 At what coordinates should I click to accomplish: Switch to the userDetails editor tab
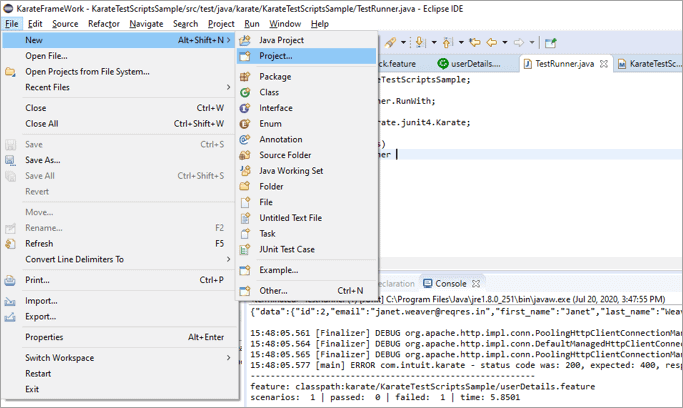click(470, 64)
